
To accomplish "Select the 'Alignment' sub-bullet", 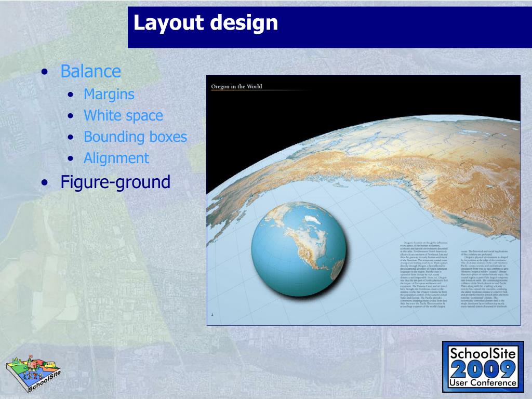I will [x=116, y=158].
